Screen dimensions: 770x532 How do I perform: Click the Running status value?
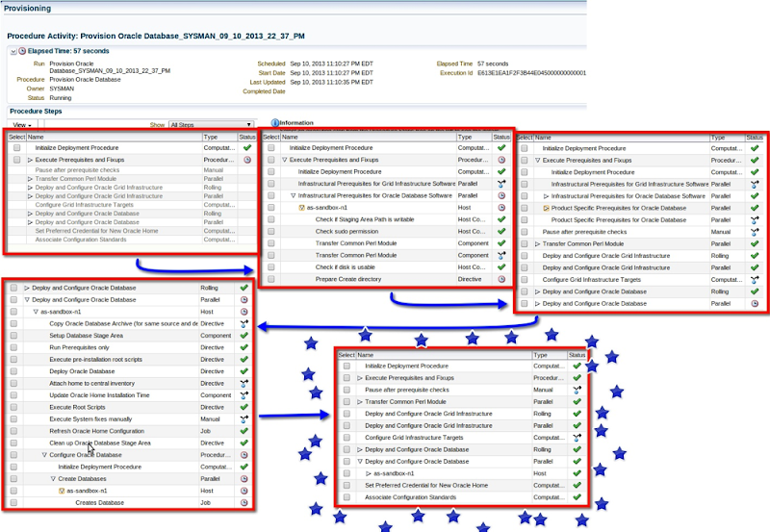[61, 98]
